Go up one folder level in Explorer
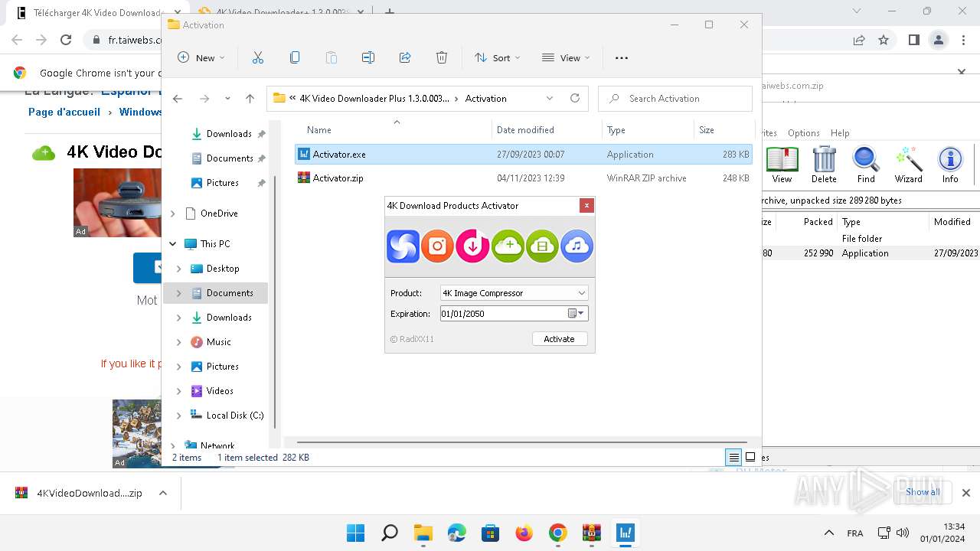 coord(250,99)
